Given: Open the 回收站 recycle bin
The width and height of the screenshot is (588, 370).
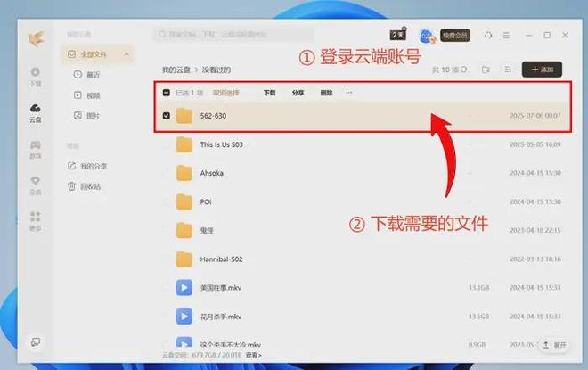Looking at the screenshot, I should coord(84,186).
